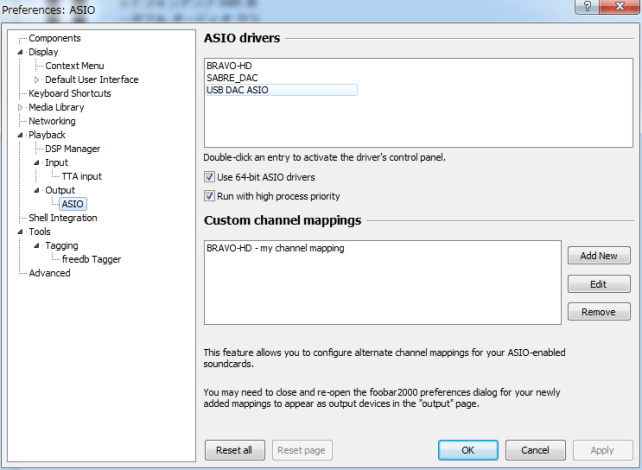Go to the Advanced preferences page
Screen dimensions: 642x470
(x=49, y=273)
